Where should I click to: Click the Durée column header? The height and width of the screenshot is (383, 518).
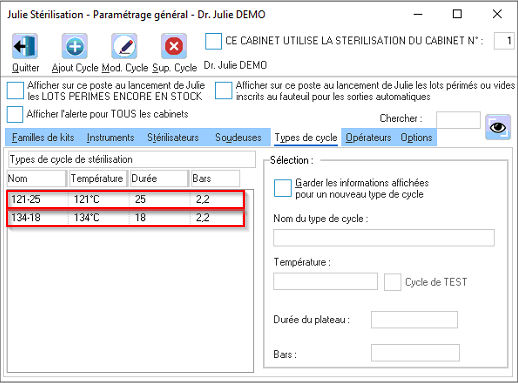pyautogui.click(x=159, y=178)
